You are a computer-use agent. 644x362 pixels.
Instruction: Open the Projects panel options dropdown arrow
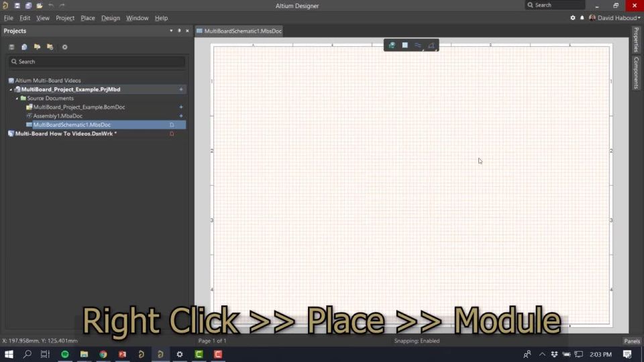click(x=171, y=31)
